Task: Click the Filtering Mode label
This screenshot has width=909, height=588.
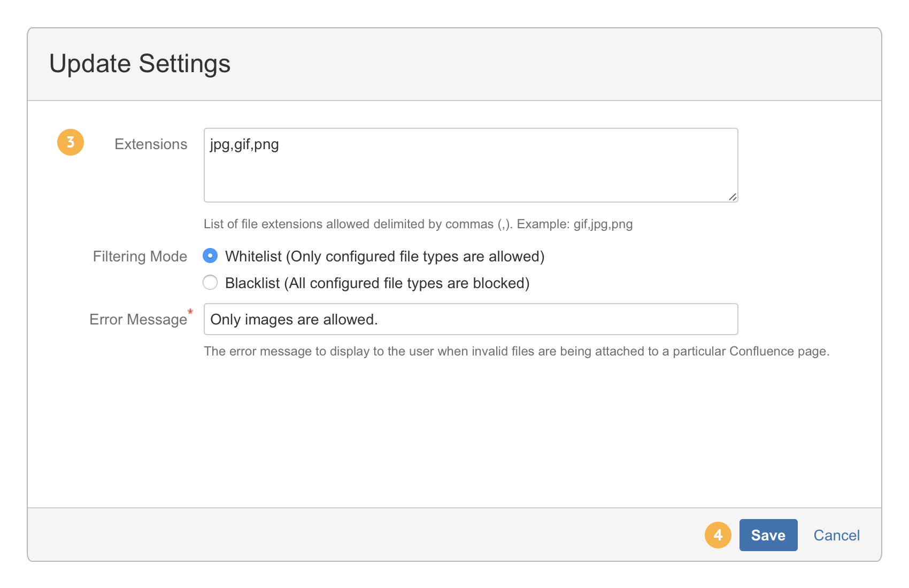Action: [x=140, y=256]
